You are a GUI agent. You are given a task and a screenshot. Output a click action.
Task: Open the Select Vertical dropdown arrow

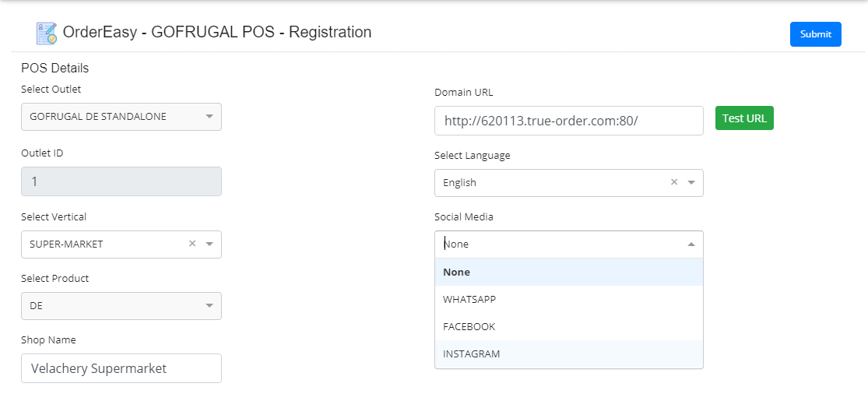tap(209, 244)
